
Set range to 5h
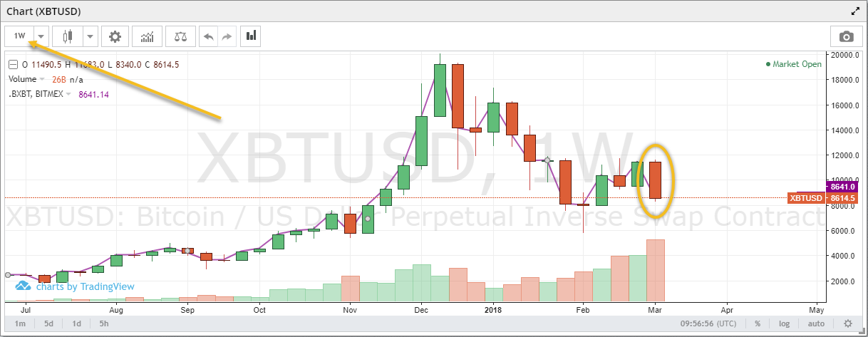104,323
